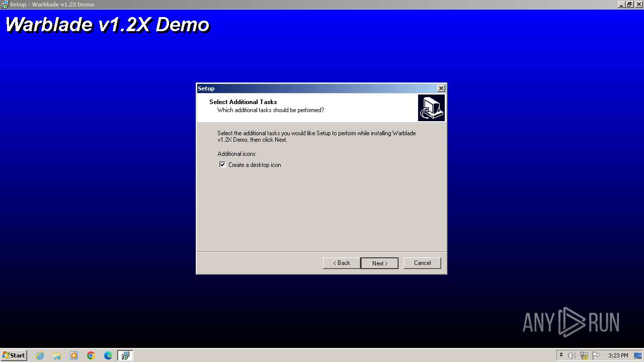Open the media player taskbar icon
This screenshot has height=362, width=644.
[74, 355]
